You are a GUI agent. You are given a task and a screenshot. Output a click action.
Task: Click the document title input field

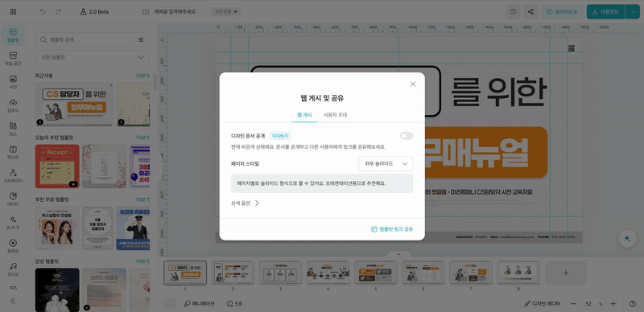pos(175,12)
